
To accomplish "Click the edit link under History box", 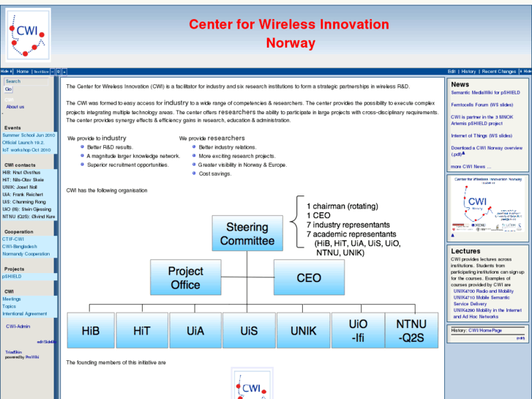I will click(520, 338).
